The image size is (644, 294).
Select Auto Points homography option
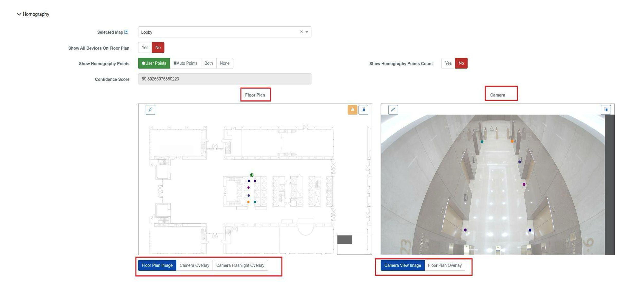[185, 63]
